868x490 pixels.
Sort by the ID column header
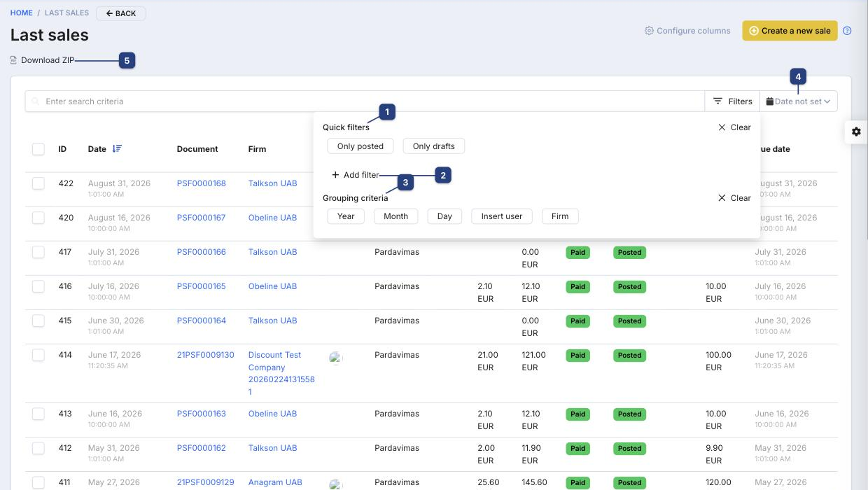[x=62, y=149]
